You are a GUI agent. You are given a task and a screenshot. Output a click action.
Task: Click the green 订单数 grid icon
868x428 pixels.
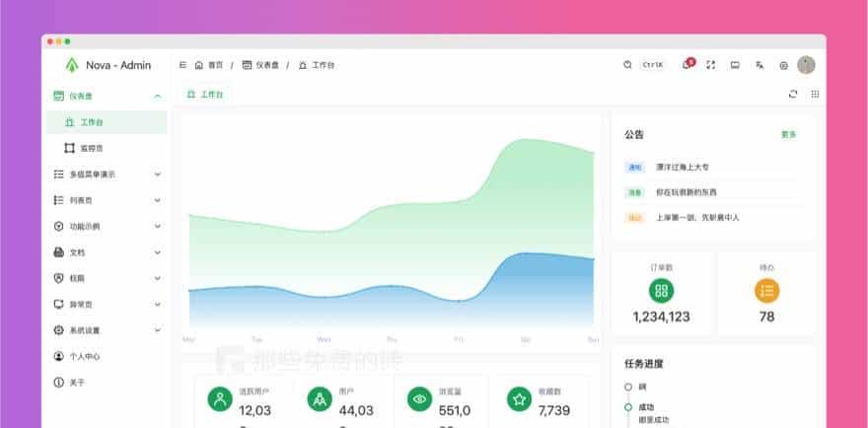pyautogui.click(x=661, y=291)
